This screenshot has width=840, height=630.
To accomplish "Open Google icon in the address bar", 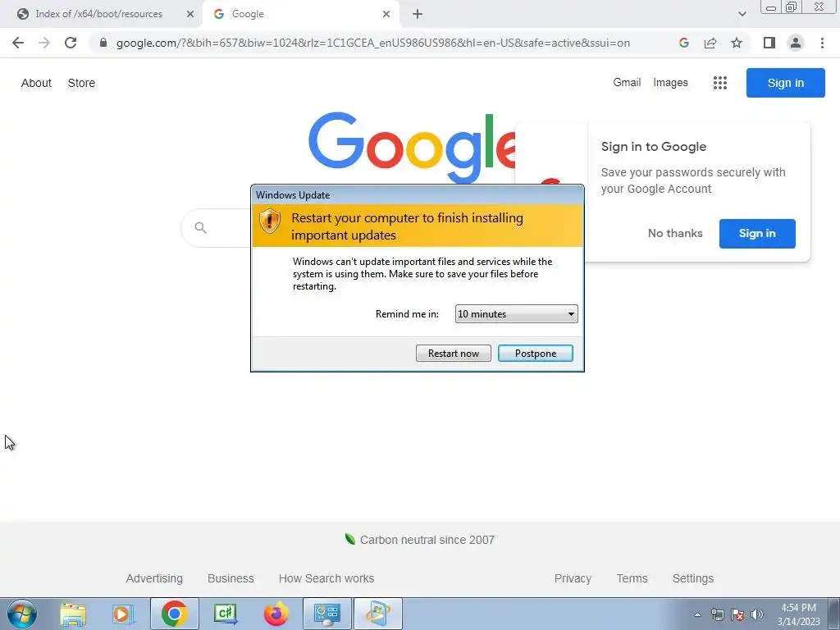I will [x=683, y=43].
